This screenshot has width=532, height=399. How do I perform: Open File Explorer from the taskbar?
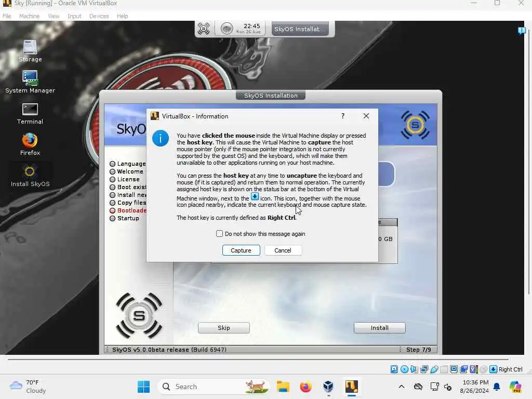coord(283,387)
